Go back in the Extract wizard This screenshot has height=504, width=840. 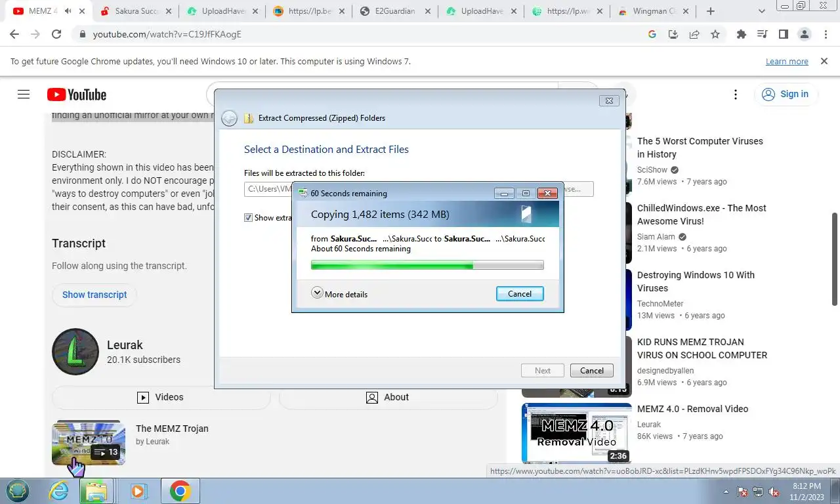(229, 118)
